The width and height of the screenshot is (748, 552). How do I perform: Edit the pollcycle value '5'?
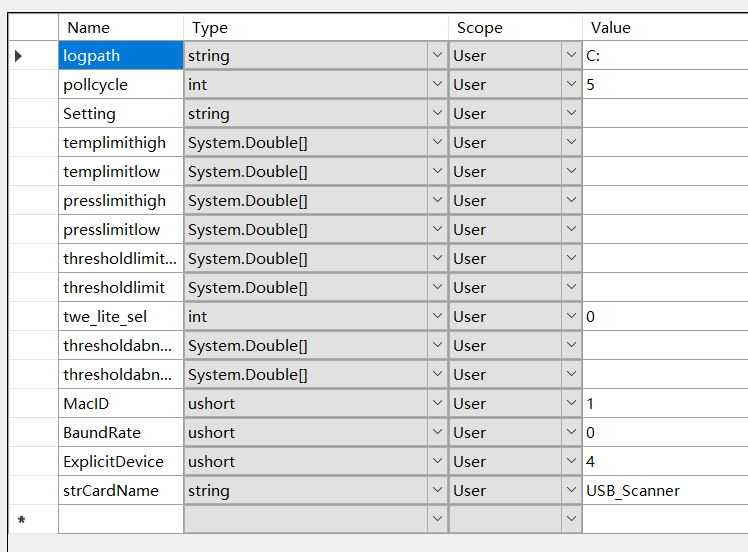(665, 84)
